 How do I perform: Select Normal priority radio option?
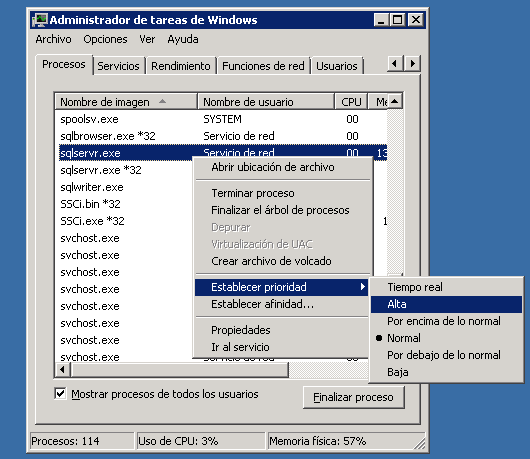click(x=446, y=338)
